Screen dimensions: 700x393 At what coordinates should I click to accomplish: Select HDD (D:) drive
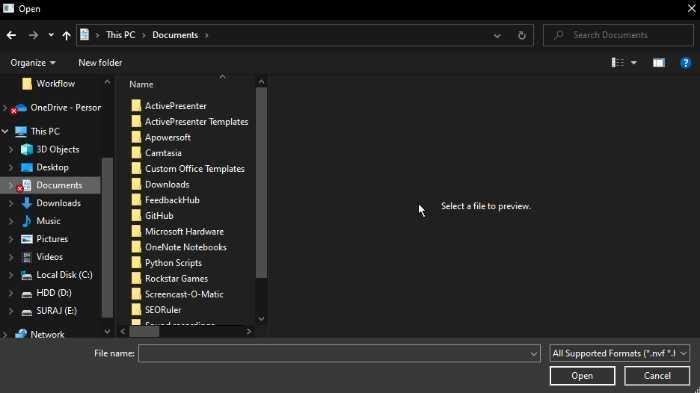point(54,293)
